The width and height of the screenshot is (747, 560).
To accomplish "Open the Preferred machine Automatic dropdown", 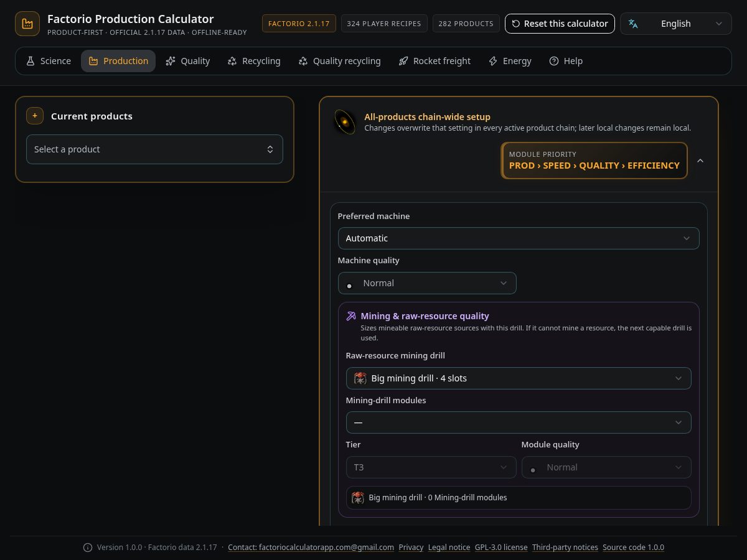I will (519, 238).
